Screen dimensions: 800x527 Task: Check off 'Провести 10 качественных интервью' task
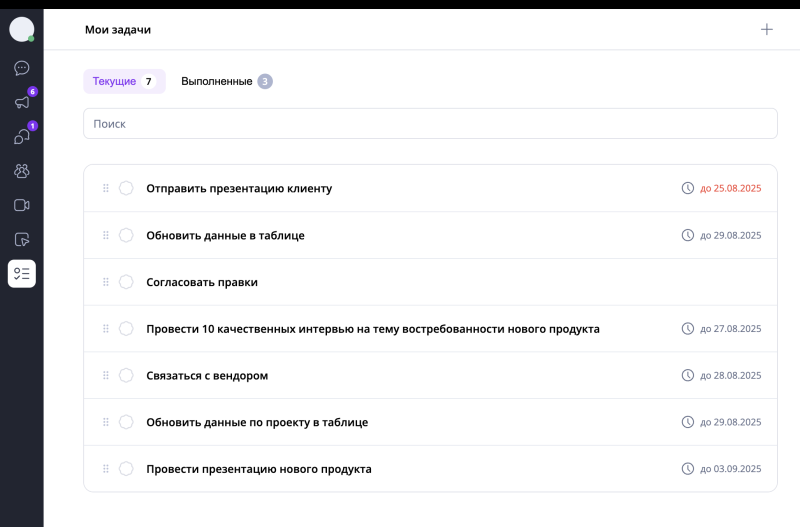pos(126,329)
